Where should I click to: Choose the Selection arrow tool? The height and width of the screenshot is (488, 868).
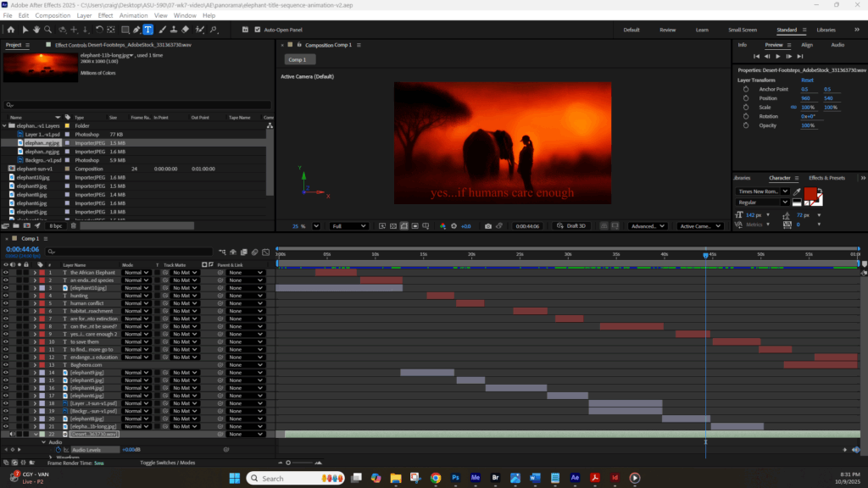pyautogui.click(x=25, y=30)
